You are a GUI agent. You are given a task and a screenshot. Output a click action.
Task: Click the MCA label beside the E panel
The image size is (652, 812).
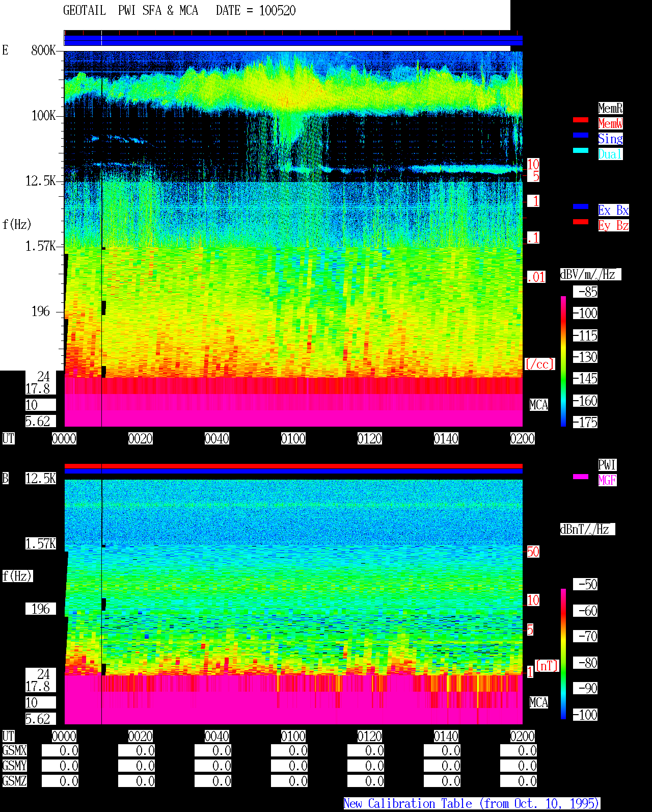539,405
